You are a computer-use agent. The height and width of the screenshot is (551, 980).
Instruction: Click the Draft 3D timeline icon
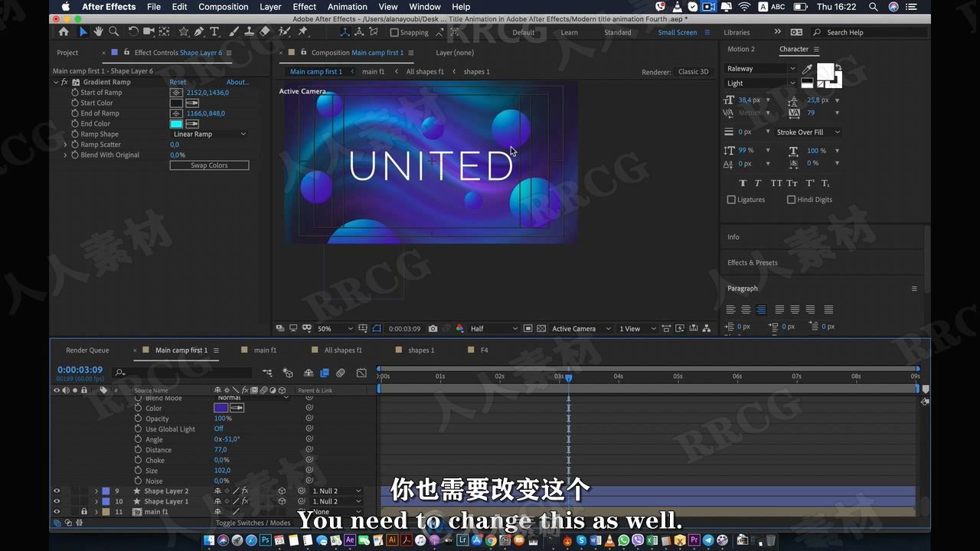tap(288, 373)
